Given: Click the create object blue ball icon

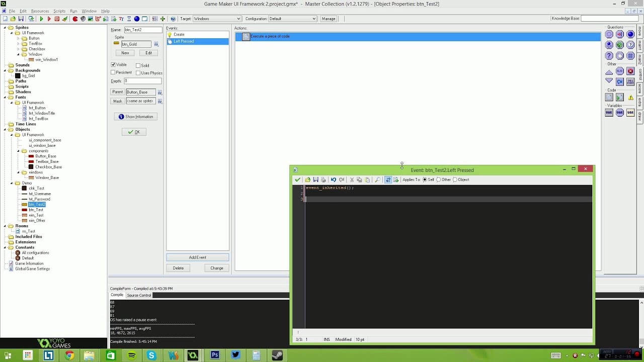Looking at the screenshot, I should pyautogui.click(x=136, y=19).
